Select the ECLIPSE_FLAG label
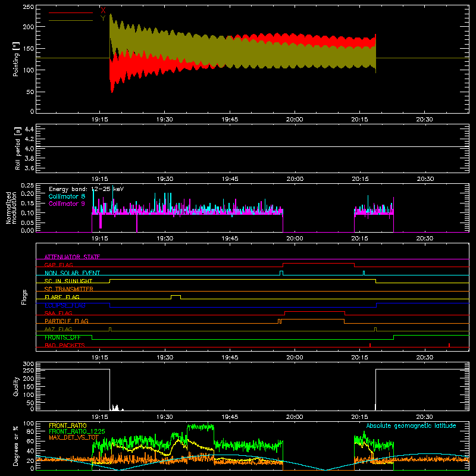Screen dimensions: 476x476 (x=65, y=305)
